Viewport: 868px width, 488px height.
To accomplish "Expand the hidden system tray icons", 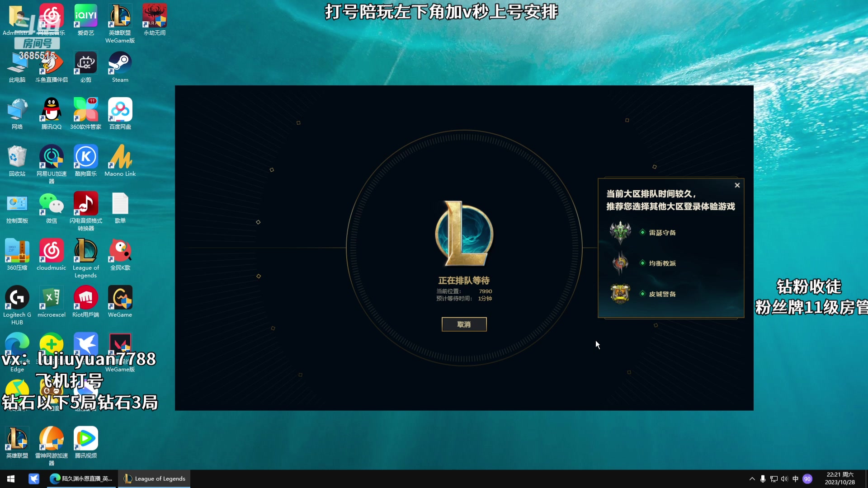I will [x=752, y=479].
